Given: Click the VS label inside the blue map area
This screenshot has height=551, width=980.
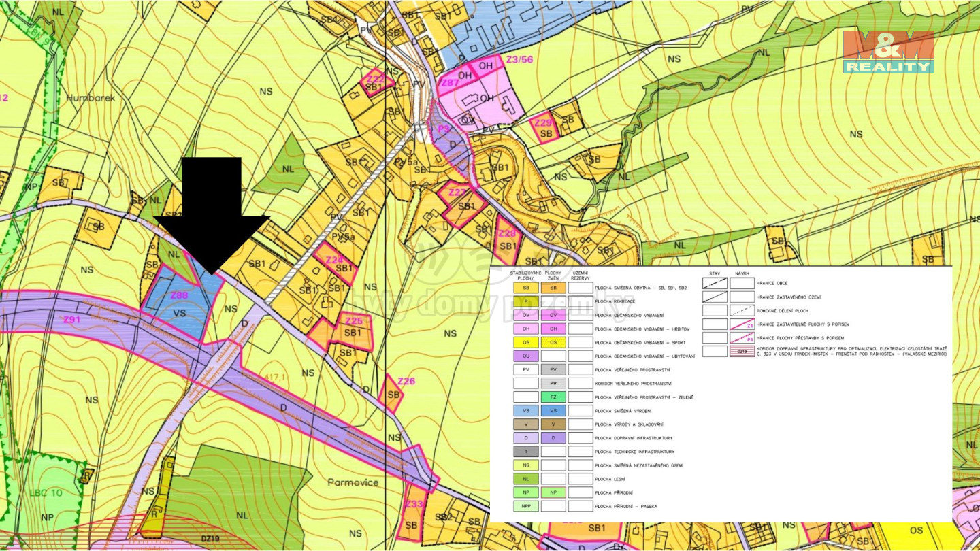Looking at the screenshot, I should [x=180, y=313].
